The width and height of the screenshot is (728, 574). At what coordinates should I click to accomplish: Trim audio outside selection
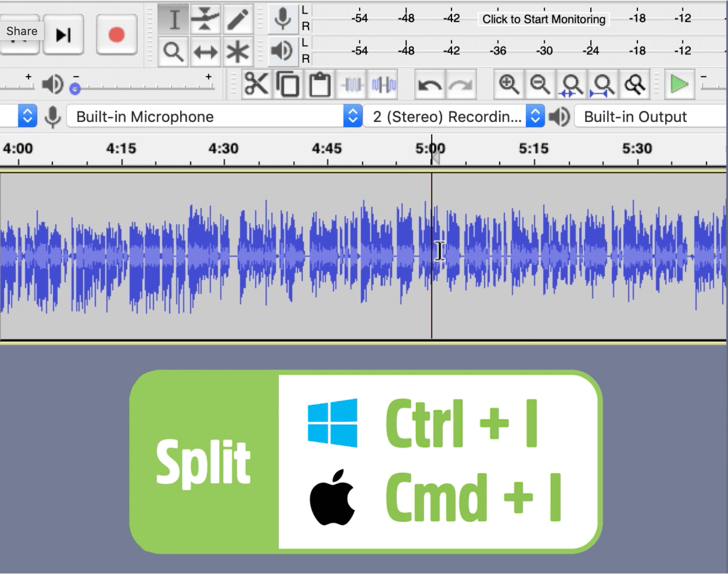click(351, 84)
